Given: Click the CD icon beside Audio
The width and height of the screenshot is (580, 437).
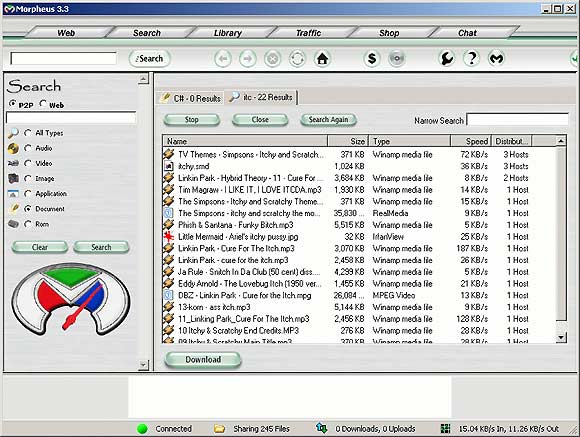Looking at the screenshot, I should coord(13,148).
